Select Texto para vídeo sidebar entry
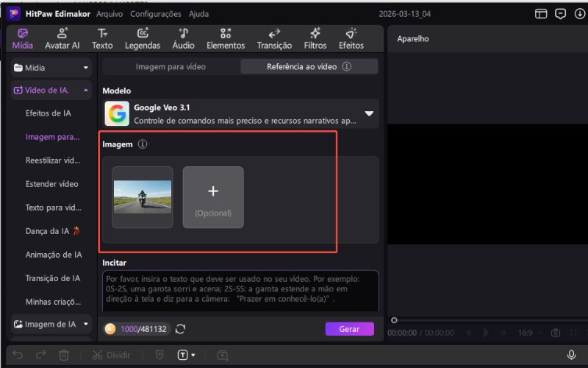 point(53,208)
